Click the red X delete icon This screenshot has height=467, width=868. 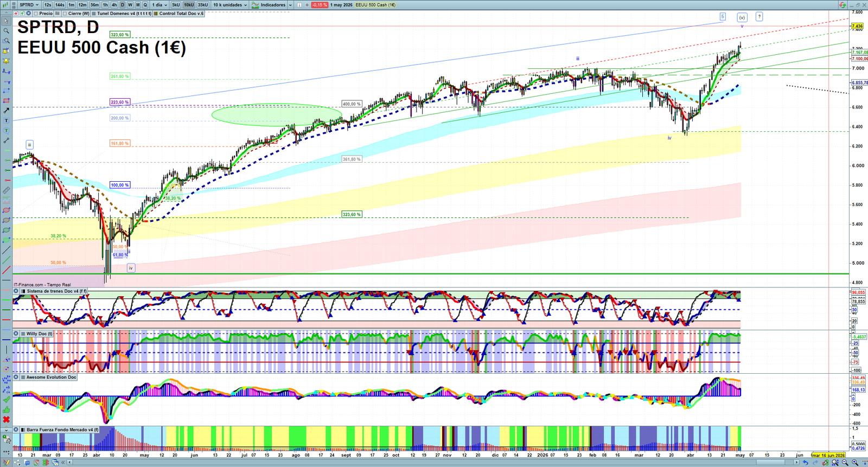[7, 419]
